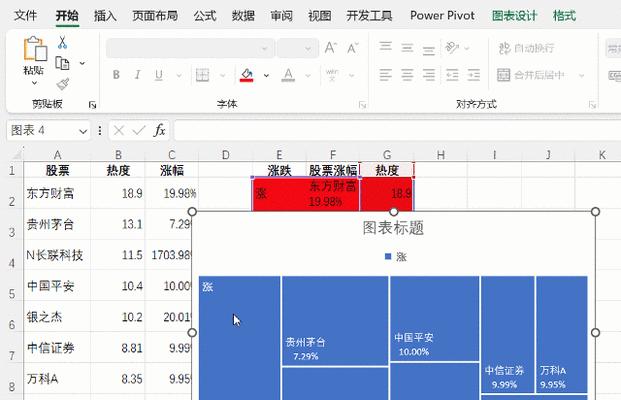Click the 贵州茅台 treemap block
This screenshot has height=400, width=621.
335,321
